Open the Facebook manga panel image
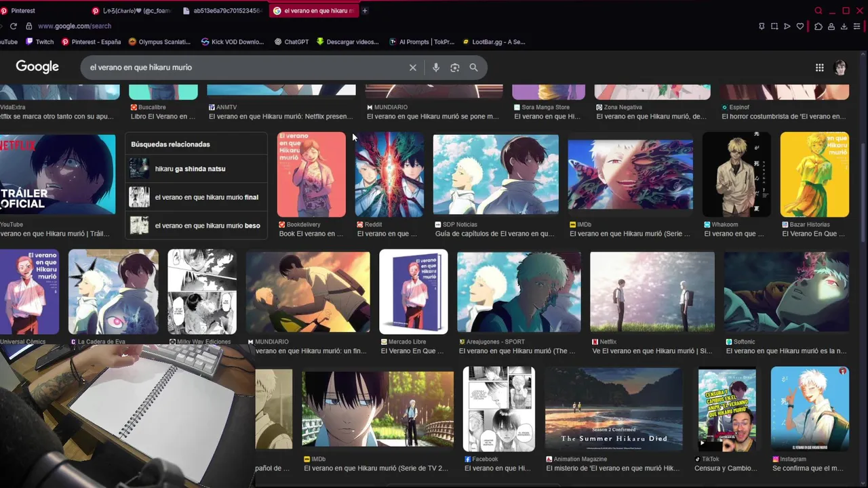The height and width of the screenshot is (488, 868). (x=499, y=409)
